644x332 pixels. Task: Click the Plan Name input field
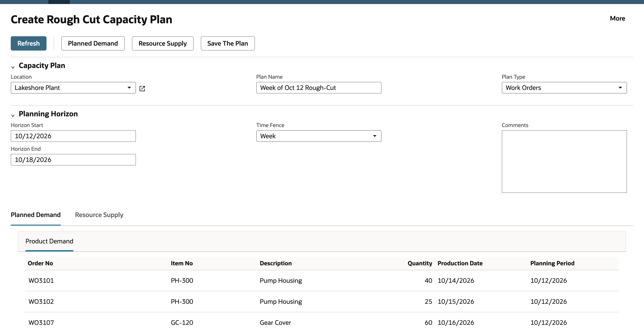click(x=318, y=88)
